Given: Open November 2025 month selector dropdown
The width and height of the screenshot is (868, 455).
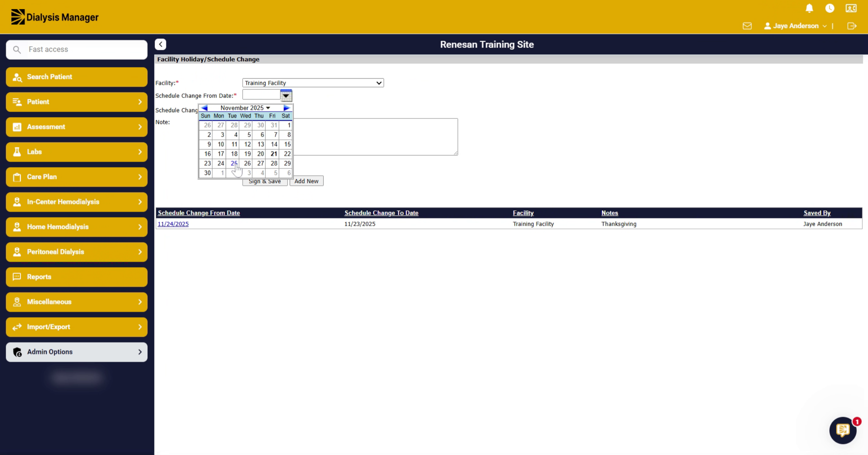Looking at the screenshot, I should click(x=245, y=108).
